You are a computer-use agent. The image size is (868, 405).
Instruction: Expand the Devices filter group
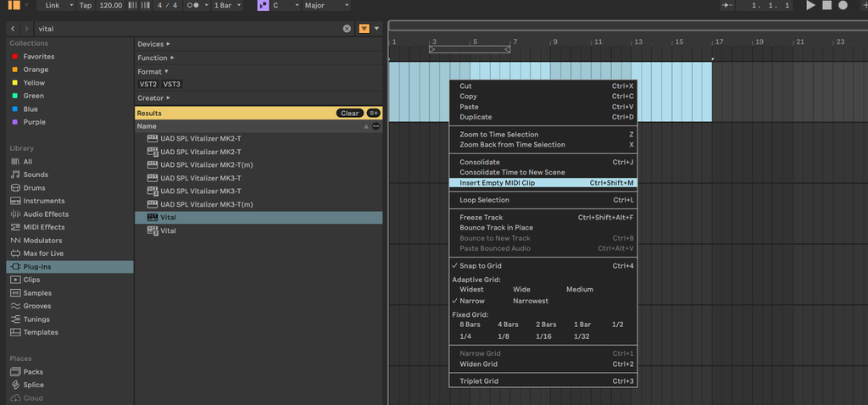(x=154, y=44)
